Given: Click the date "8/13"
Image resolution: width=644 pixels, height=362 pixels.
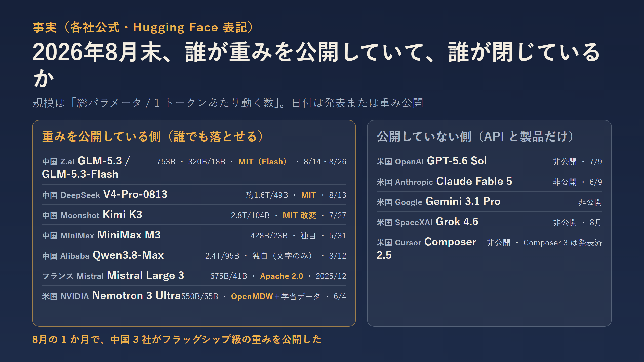Looking at the screenshot, I should [x=338, y=195].
